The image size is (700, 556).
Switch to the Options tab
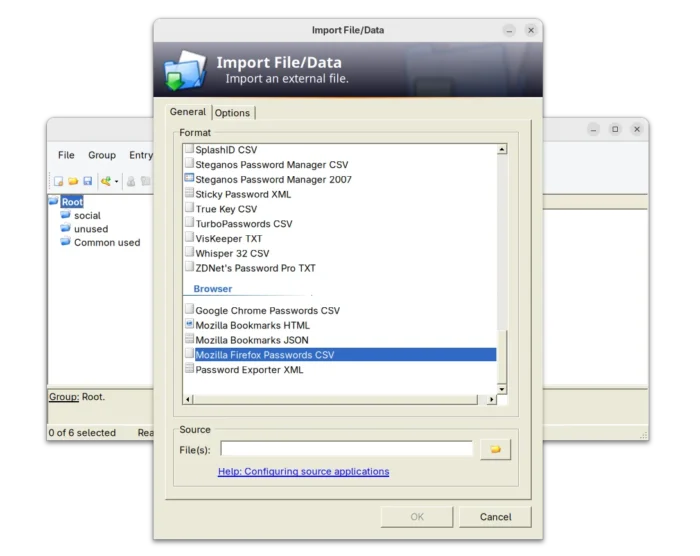(x=233, y=113)
